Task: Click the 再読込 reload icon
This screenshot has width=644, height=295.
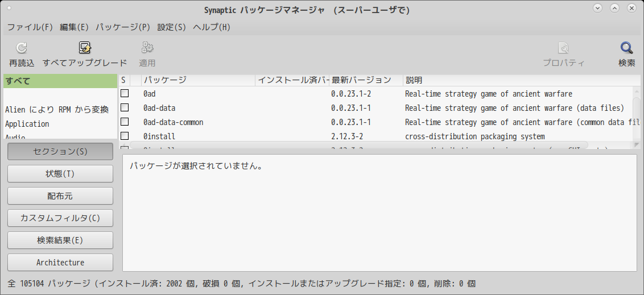Action: (x=22, y=48)
